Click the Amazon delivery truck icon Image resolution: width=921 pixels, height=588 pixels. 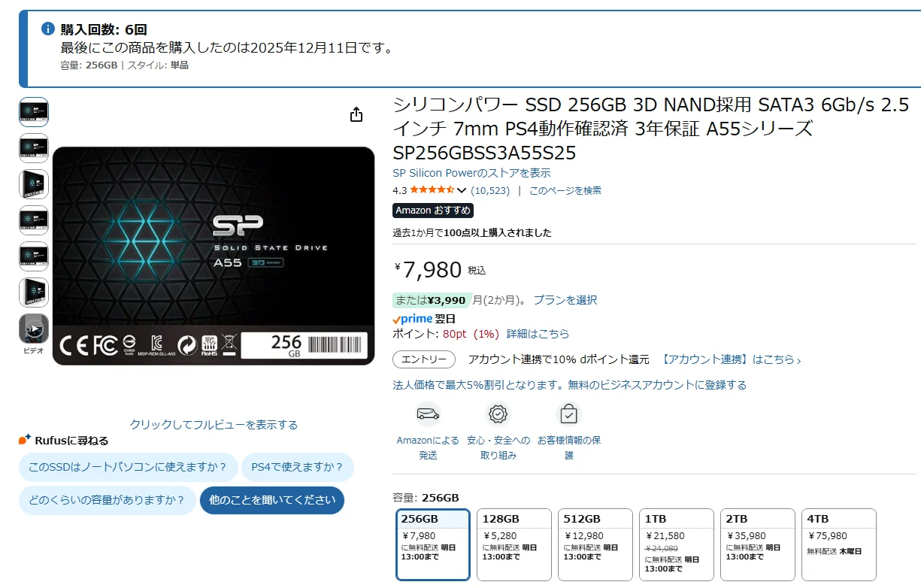[428, 414]
